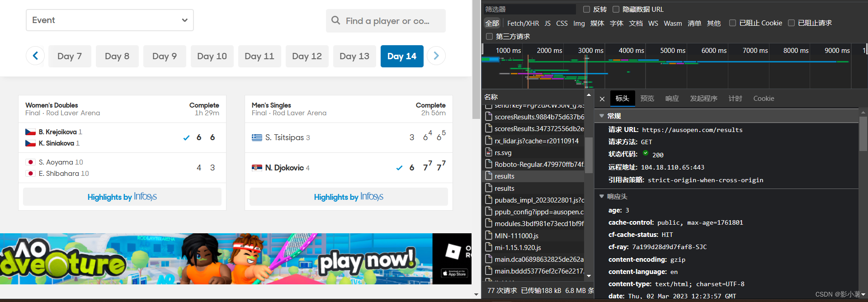868x302 pixels.
Task: Go to previous days with left arrow
Action: [35, 56]
